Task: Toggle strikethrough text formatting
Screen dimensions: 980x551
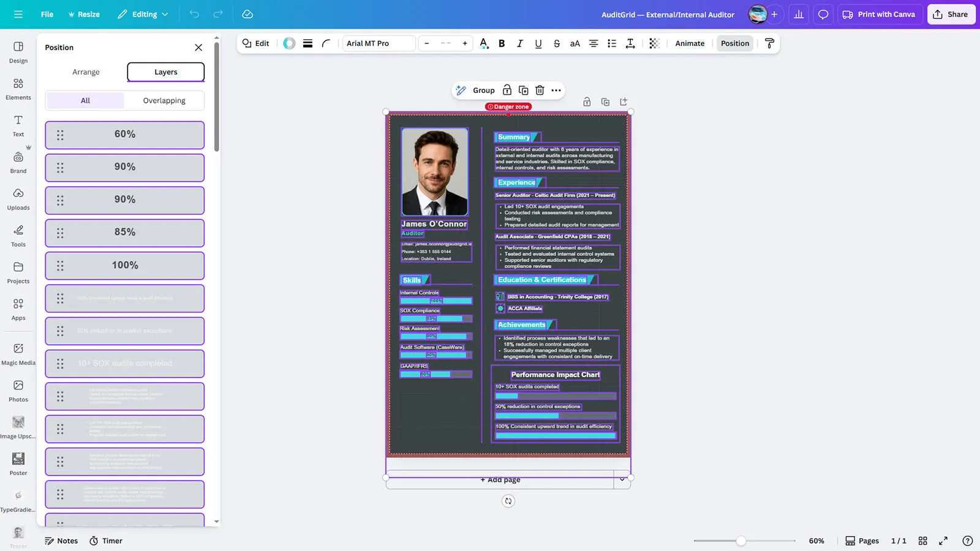Action: click(557, 43)
